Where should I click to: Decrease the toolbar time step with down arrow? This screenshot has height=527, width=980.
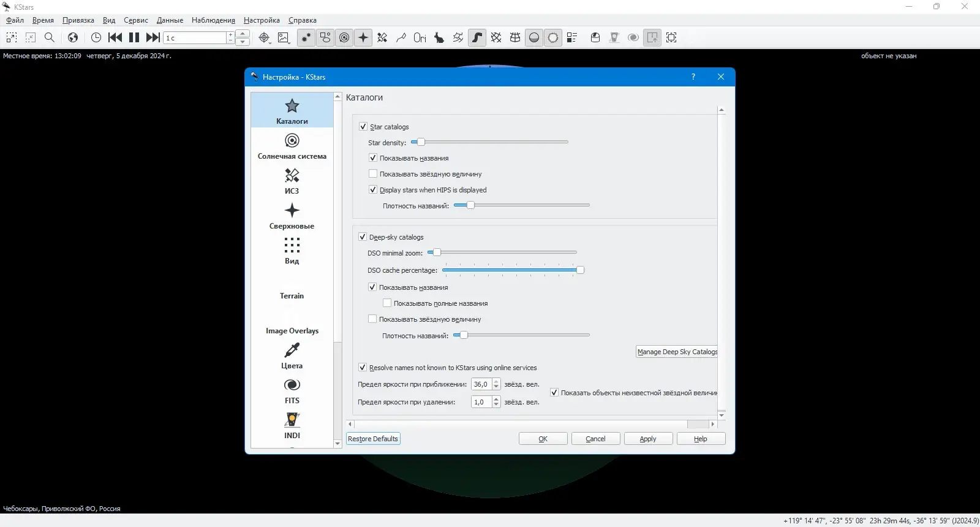click(x=243, y=42)
